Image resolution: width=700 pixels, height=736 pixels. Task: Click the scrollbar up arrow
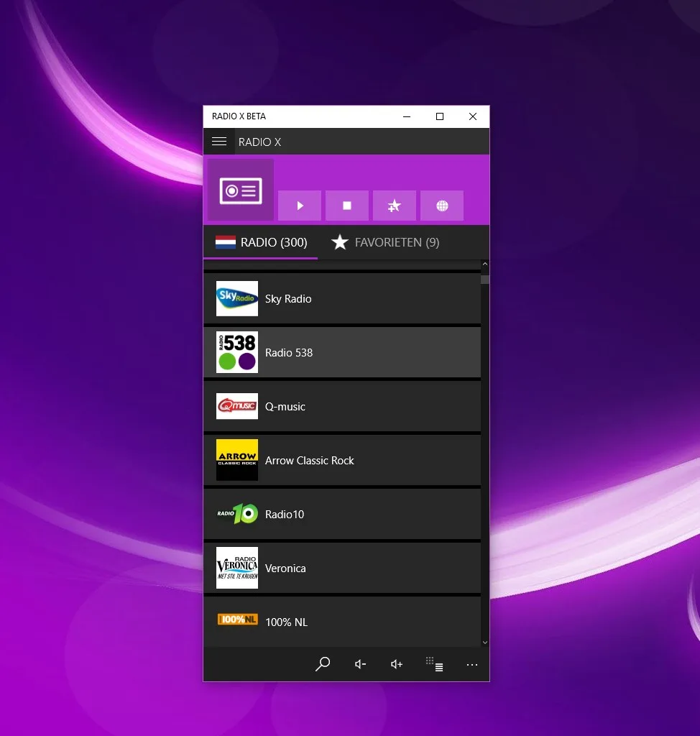click(x=485, y=264)
